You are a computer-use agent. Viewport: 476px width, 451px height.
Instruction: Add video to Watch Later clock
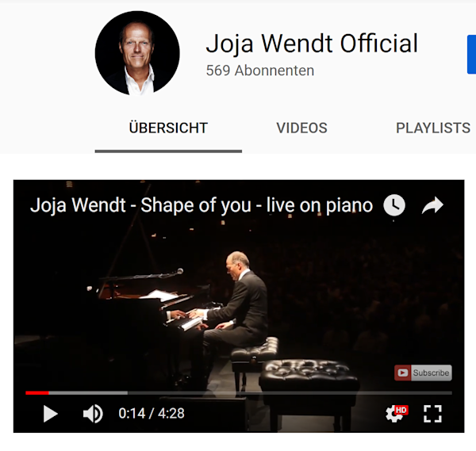click(x=394, y=205)
